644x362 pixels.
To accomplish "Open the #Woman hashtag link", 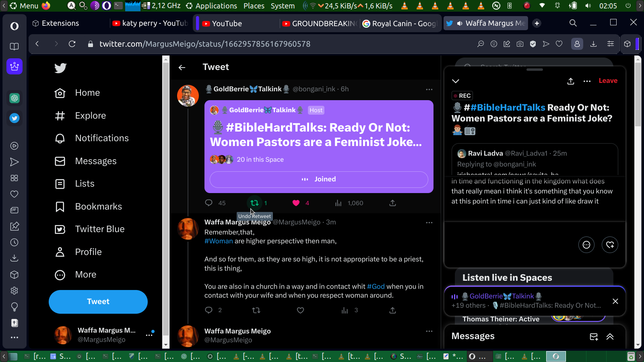I will click(219, 241).
